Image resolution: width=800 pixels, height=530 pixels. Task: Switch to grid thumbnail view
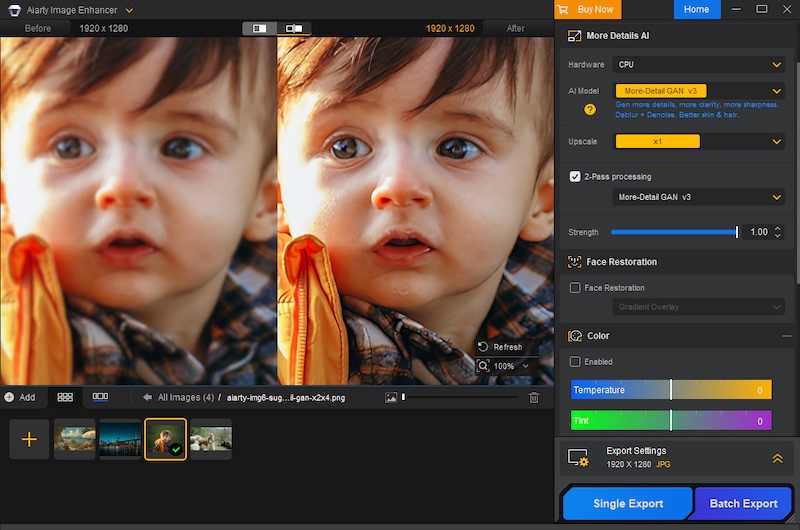(x=65, y=397)
